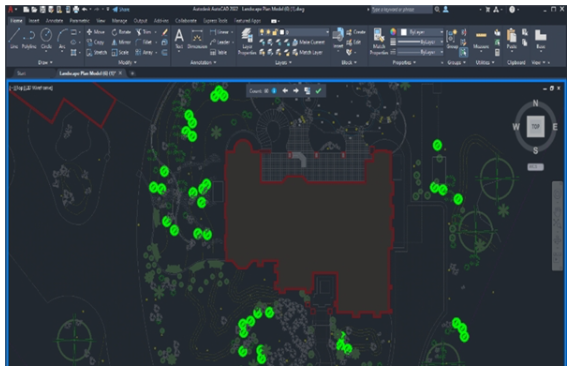
Task: Activate the Fillet command
Action: pyautogui.click(x=143, y=42)
